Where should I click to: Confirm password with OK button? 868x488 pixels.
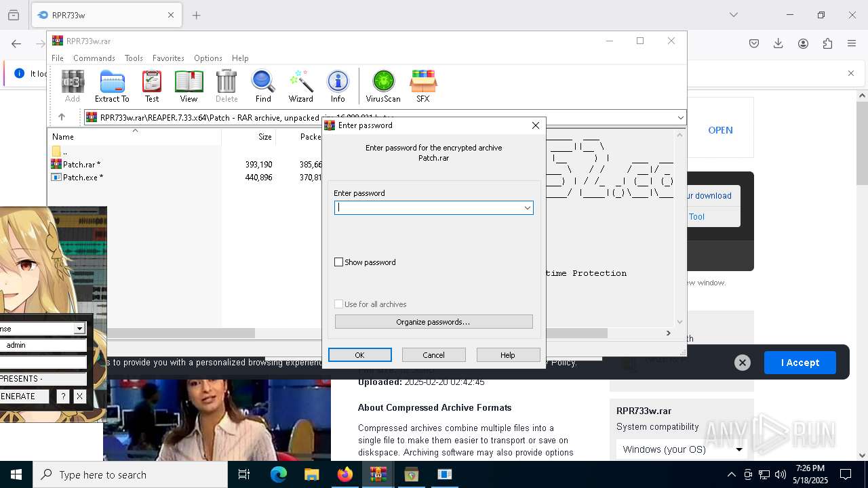359,355
